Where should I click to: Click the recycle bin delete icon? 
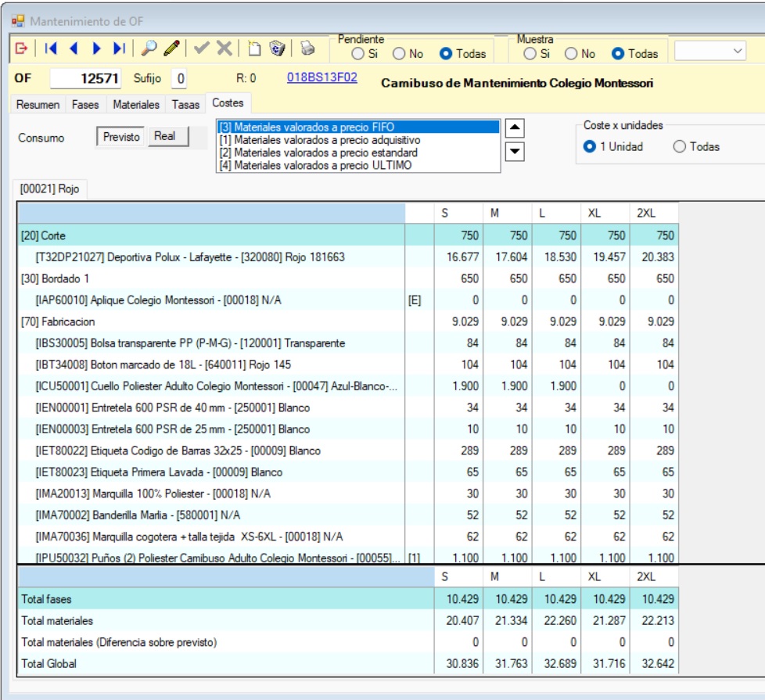(277, 49)
